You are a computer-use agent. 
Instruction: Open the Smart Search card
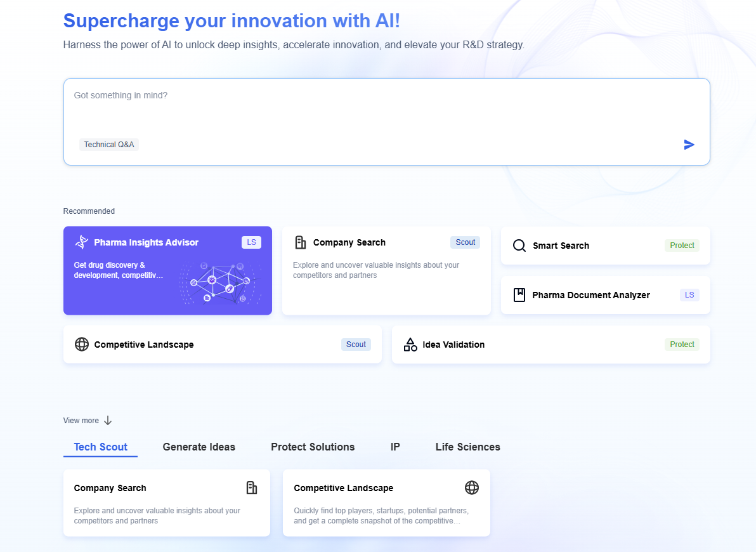pos(605,246)
